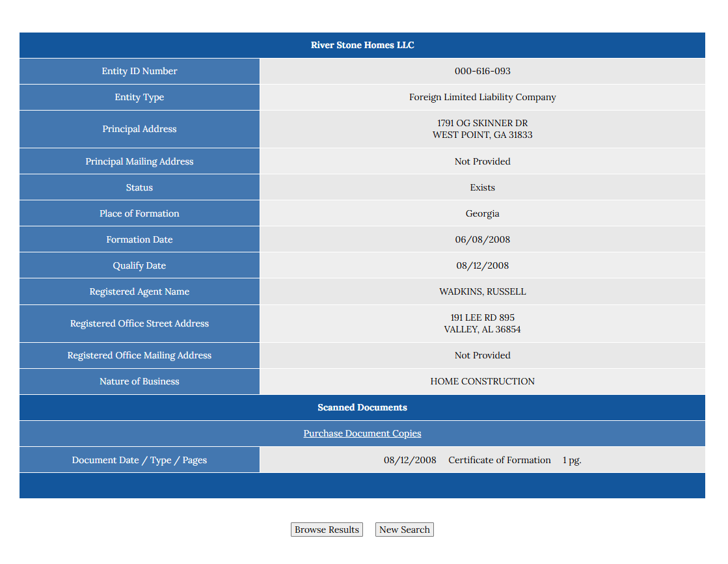Screen dimensions: 728x564
Task: Click the River Stone Homes LLC header
Action: [362, 45]
